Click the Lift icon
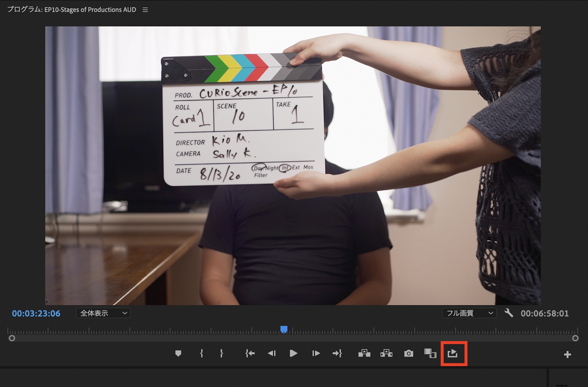The image size is (588, 387). point(365,353)
